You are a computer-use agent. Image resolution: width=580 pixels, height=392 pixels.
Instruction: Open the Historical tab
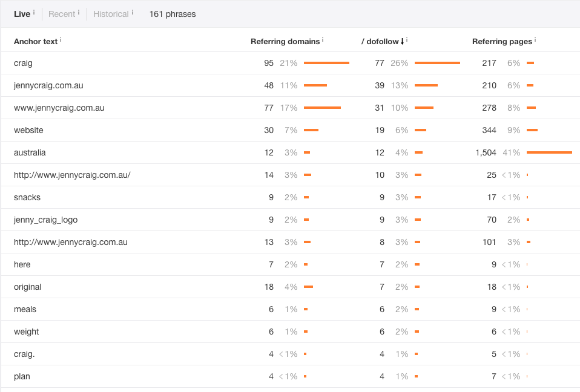tap(111, 14)
